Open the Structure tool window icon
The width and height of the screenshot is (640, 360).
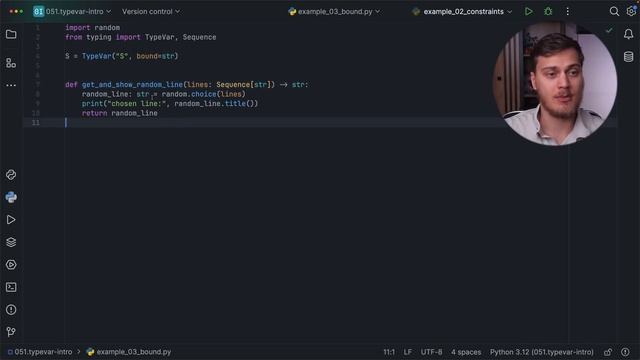click(x=11, y=63)
